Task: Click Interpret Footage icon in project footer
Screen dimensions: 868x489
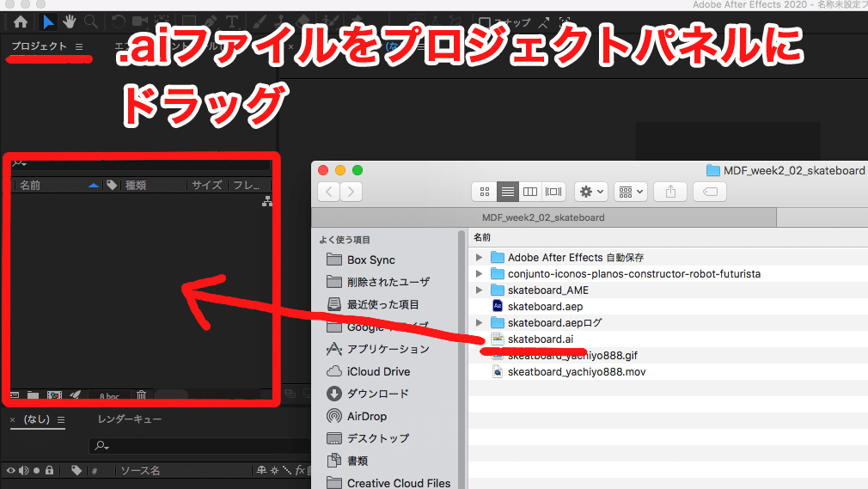Action: 15,394
